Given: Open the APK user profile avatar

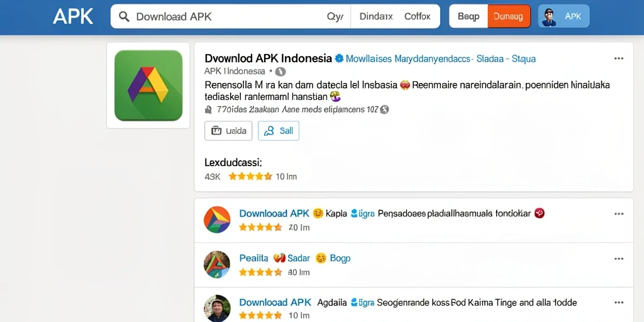Looking at the screenshot, I should click(x=548, y=17).
